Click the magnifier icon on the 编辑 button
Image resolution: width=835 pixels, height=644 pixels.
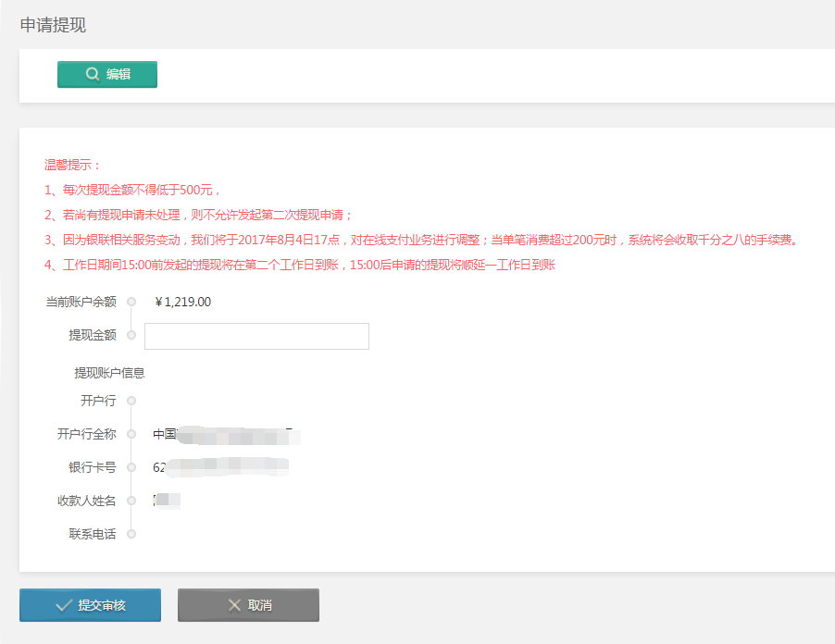coord(93,75)
